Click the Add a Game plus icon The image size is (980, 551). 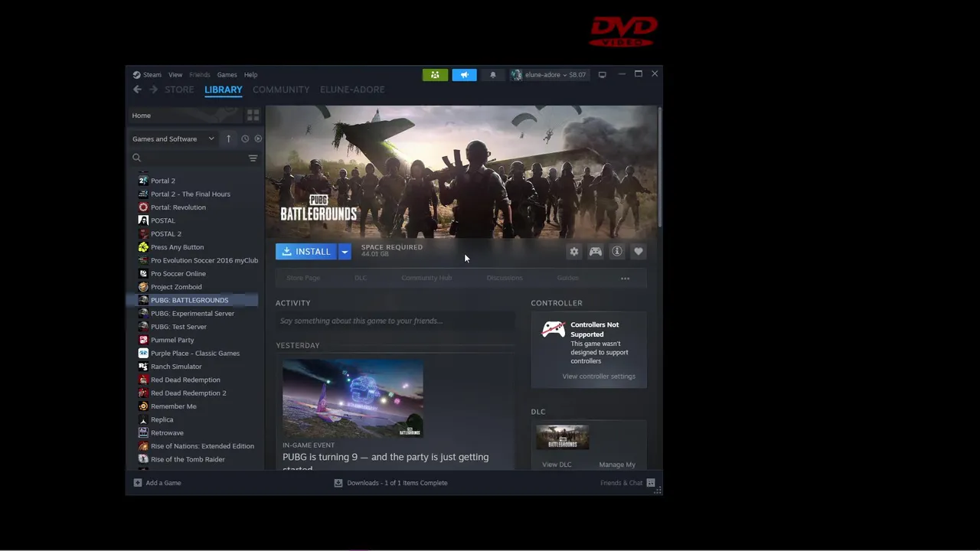[138, 483]
